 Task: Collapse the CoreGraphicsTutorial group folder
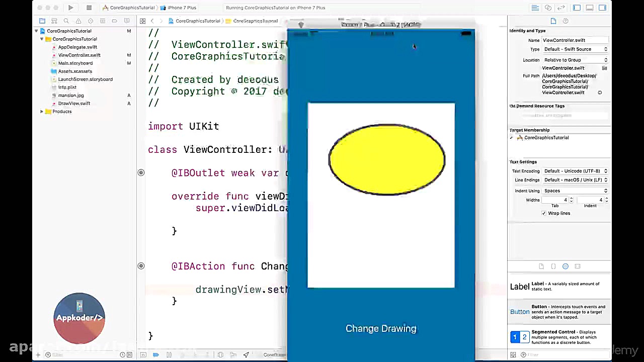click(42, 39)
